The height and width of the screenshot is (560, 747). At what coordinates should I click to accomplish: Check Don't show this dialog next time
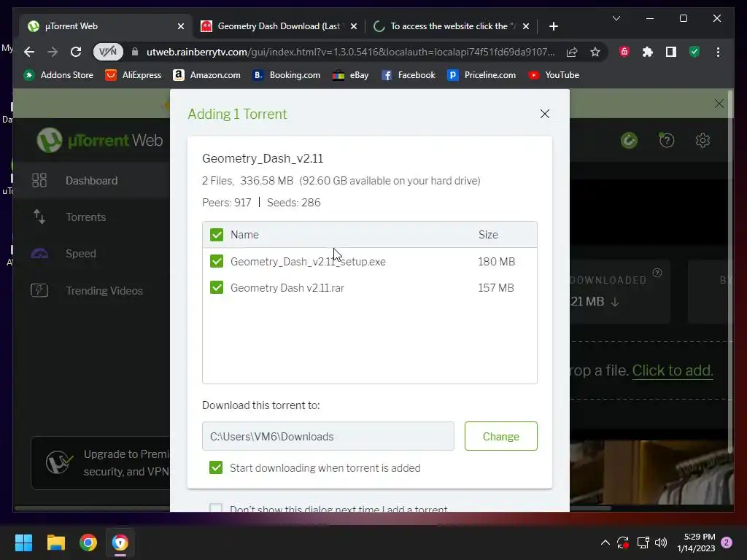216,508
